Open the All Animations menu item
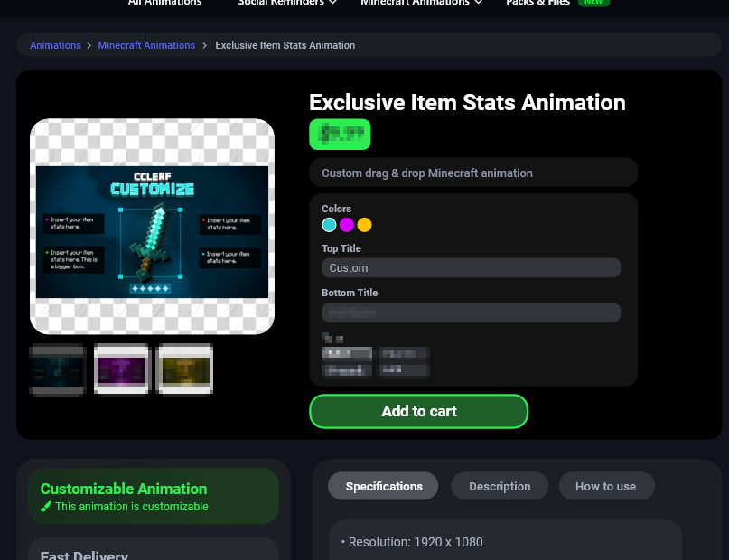Screen dimensions: 729x560 pyautogui.click(x=164, y=3)
